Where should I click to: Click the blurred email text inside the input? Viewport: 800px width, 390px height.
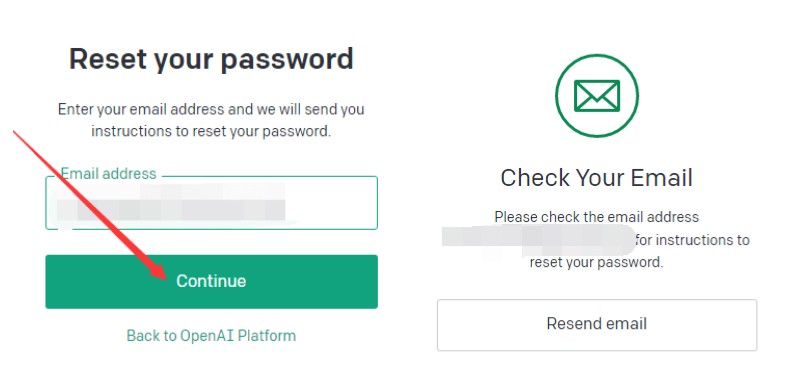pyautogui.click(x=171, y=205)
